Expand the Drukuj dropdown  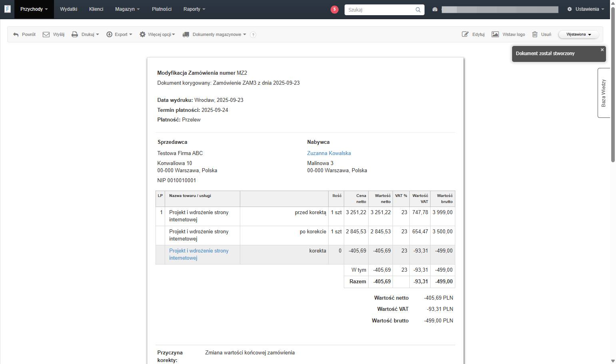85,34
